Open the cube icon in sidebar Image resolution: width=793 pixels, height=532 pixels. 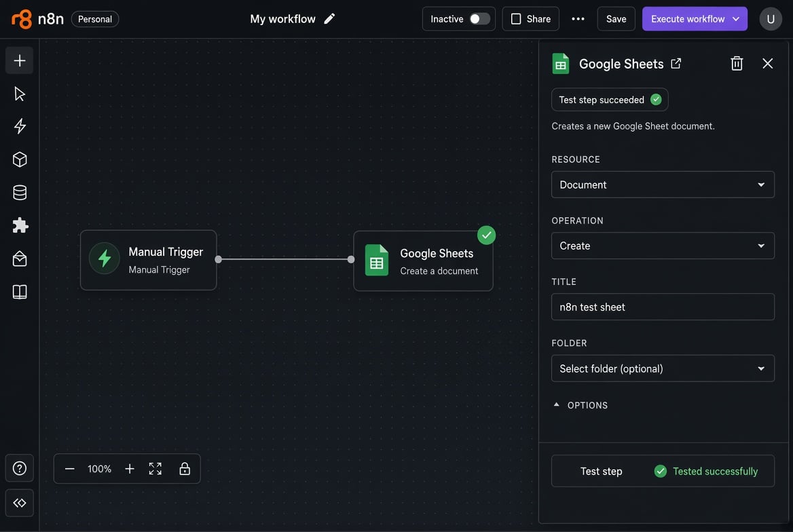20,159
